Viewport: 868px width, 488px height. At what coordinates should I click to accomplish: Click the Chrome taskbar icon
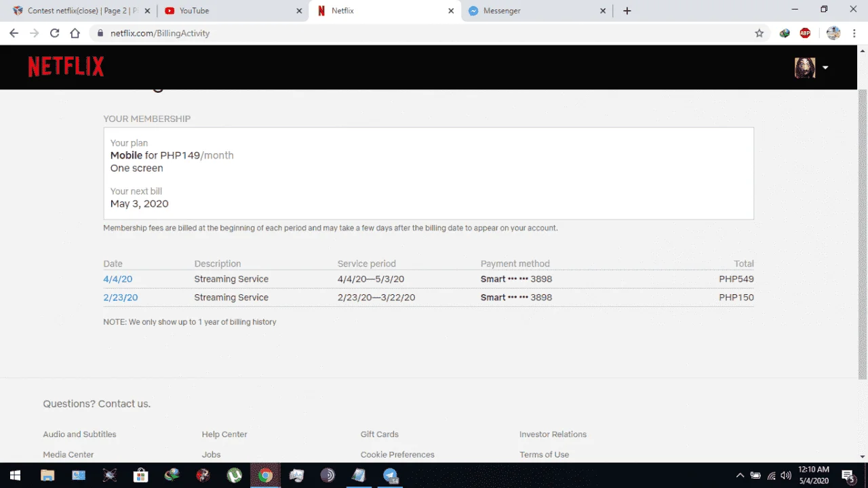coord(265,475)
